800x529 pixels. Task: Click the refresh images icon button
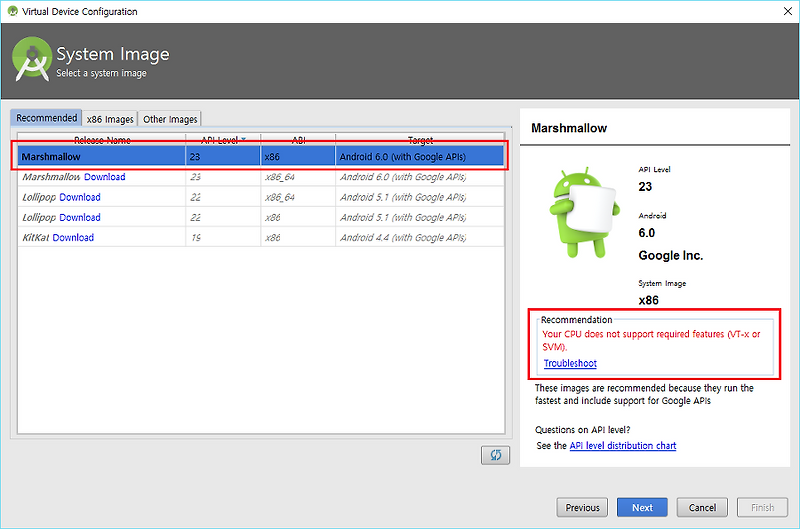[495, 455]
